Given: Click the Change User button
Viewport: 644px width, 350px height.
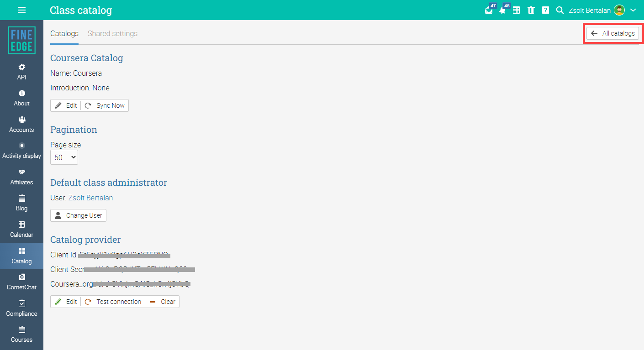Looking at the screenshot, I should coord(78,215).
